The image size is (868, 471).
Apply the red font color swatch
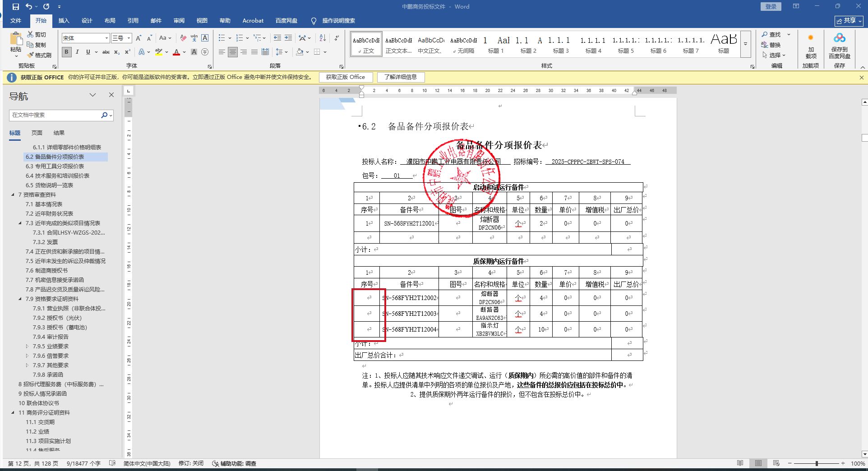click(176, 52)
